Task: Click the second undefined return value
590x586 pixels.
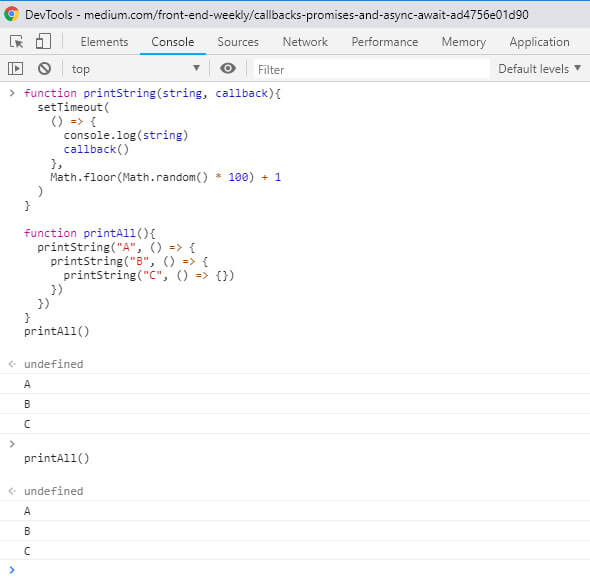Action: (x=53, y=491)
